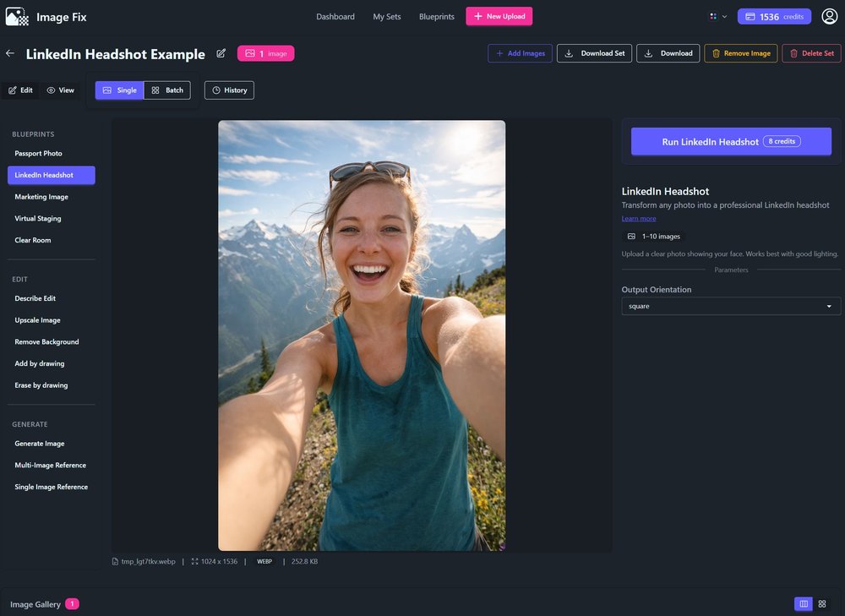Open the user profile avatar icon

click(x=829, y=16)
